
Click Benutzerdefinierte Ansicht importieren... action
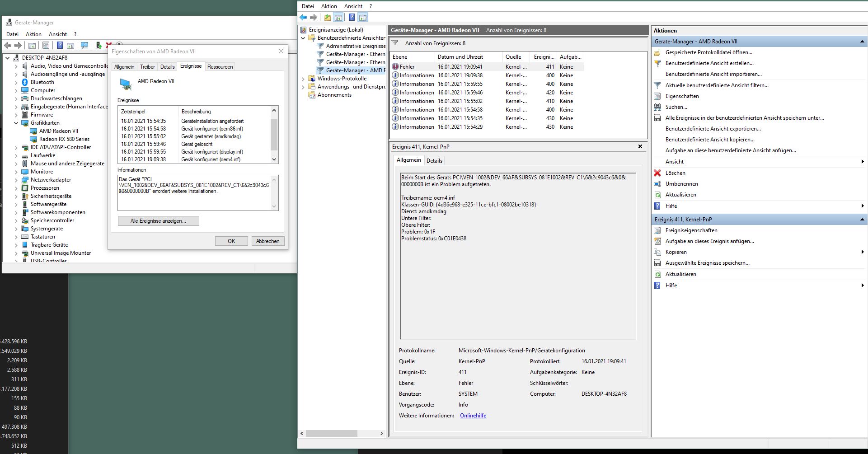[x=713, y=74]
